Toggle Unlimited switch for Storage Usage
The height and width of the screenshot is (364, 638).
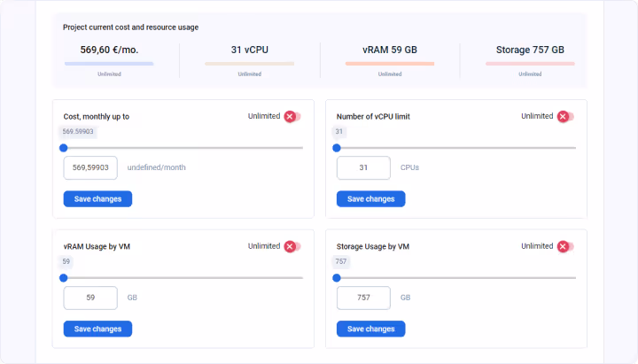(x=565, y=246)
